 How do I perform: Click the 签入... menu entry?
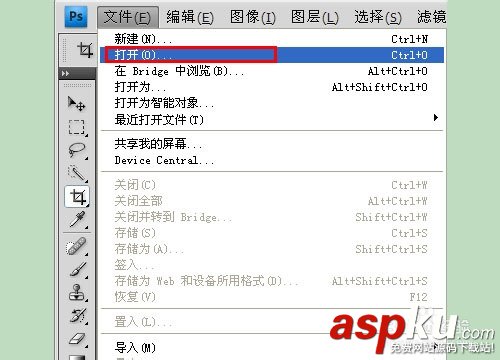pyautogui.click(x=272, y=265)
